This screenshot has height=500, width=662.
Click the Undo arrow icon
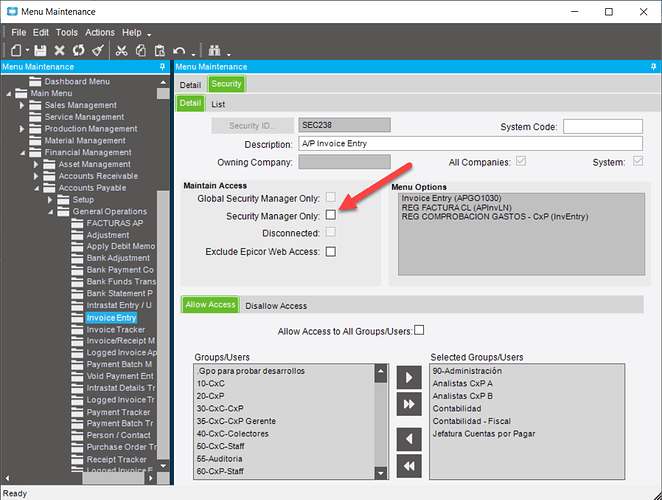coord(179,51)
